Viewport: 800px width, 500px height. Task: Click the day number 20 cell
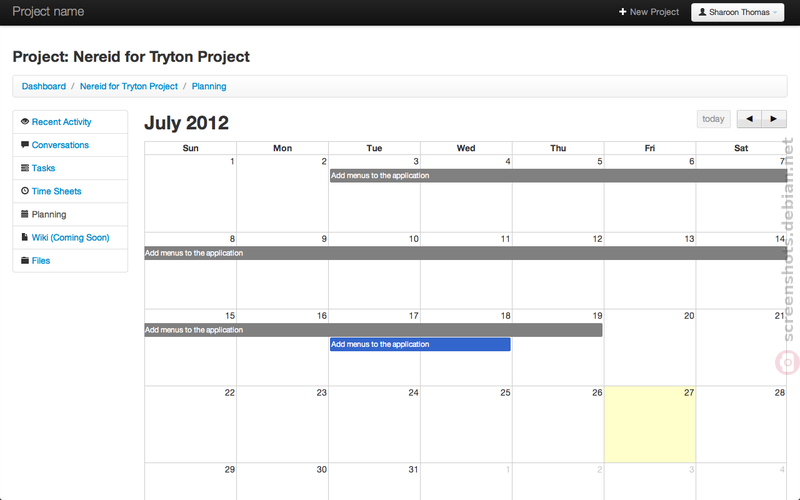tap(650, 347)
